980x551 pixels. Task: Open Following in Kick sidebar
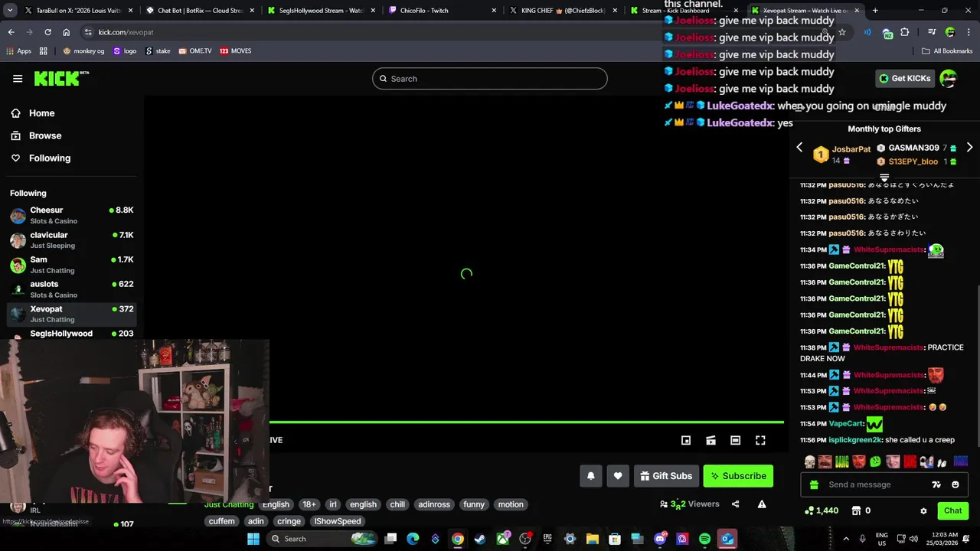(x=50, y=158)
